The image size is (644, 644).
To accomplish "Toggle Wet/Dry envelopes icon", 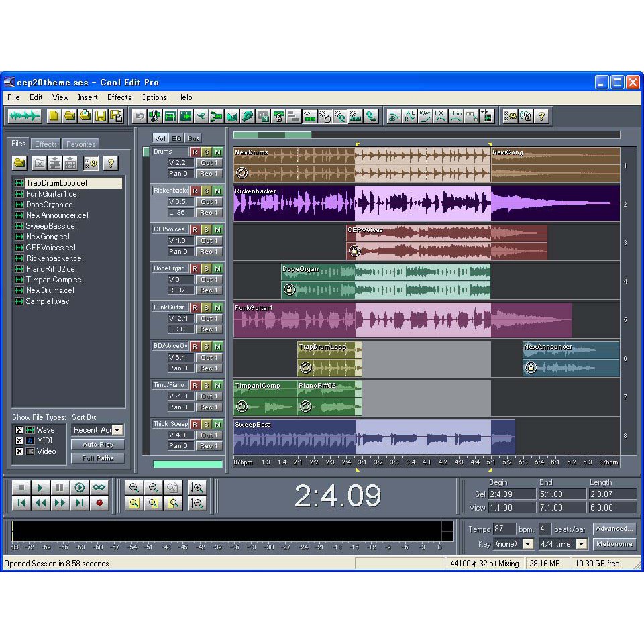I will point(425,116).
